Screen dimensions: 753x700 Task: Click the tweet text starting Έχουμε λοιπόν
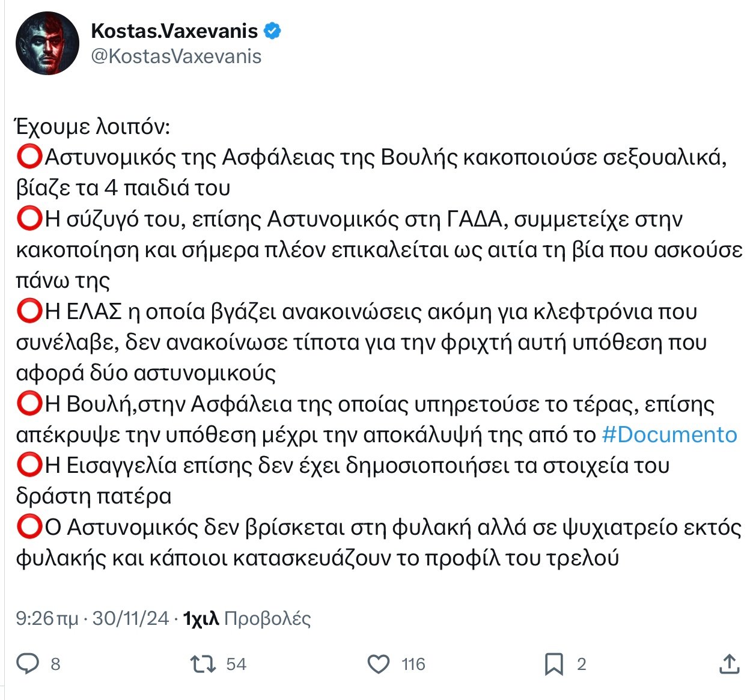tap(379, 342)
